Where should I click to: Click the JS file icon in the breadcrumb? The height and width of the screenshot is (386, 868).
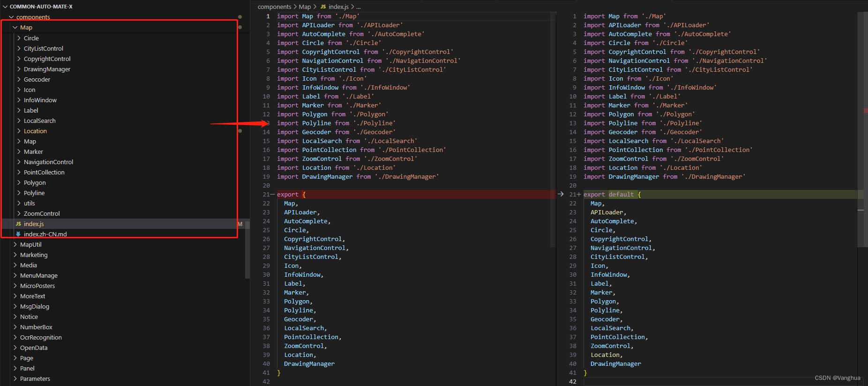click(x=323, y=7)
